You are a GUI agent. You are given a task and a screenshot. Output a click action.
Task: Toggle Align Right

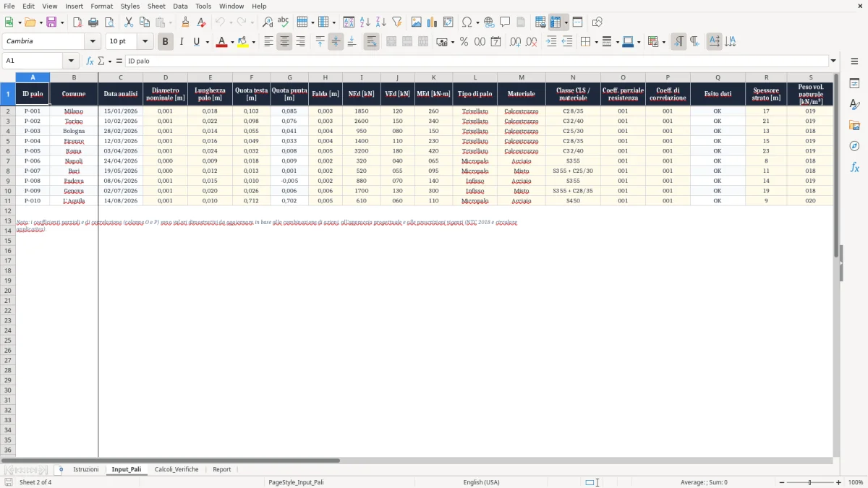(300, 42)
